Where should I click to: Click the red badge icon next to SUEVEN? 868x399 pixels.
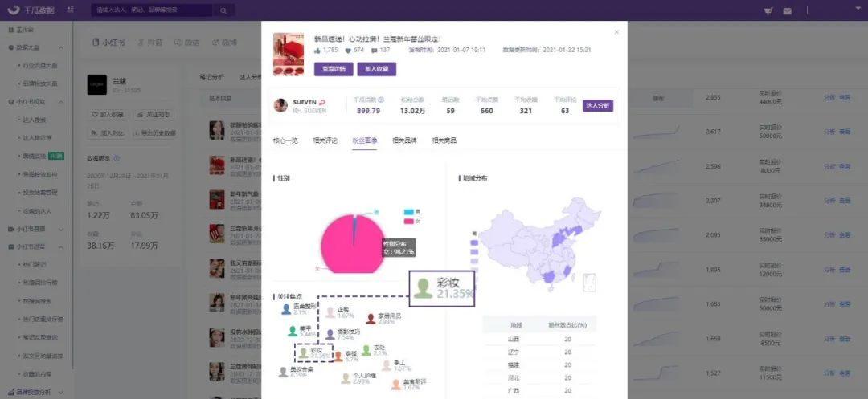tap(322, 102)
